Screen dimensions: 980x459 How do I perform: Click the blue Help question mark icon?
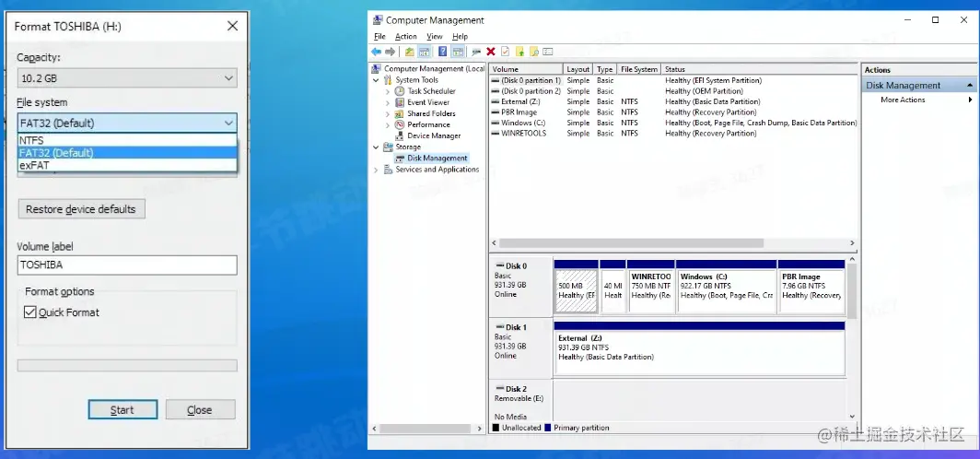pyautogui.click(x=442, y=52)
